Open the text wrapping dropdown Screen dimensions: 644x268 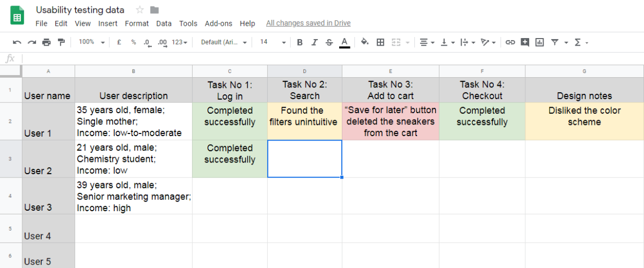pos(468,42)
